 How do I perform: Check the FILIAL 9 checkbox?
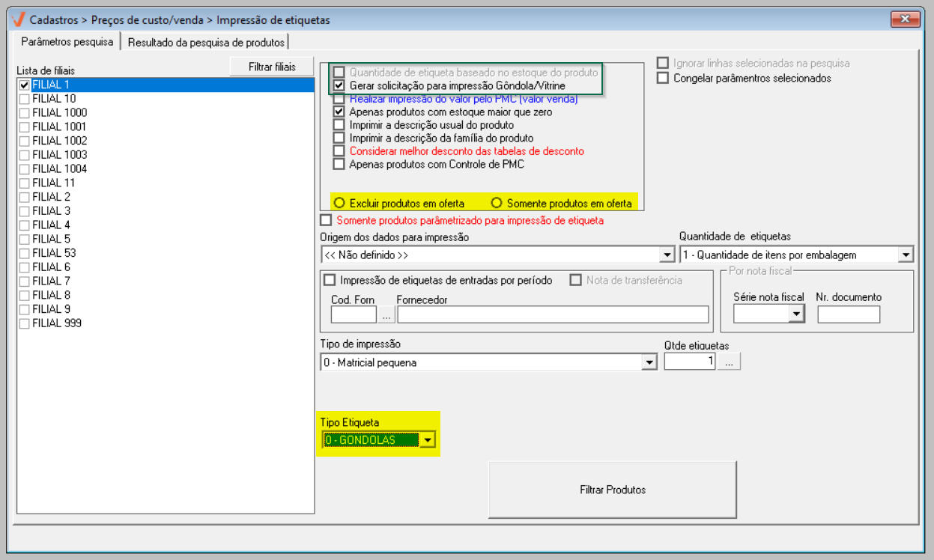[25, 309]
